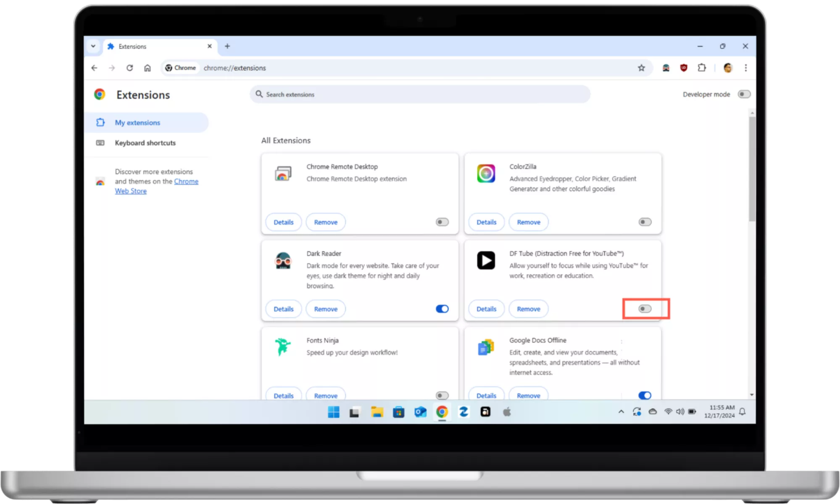
Task: Go to the Chrome home page icon
Action: (147, 68)
